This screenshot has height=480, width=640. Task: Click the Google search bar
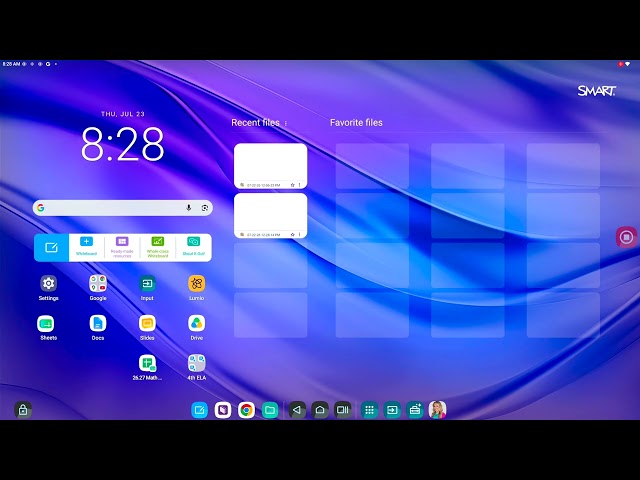[x=122, y=208]
